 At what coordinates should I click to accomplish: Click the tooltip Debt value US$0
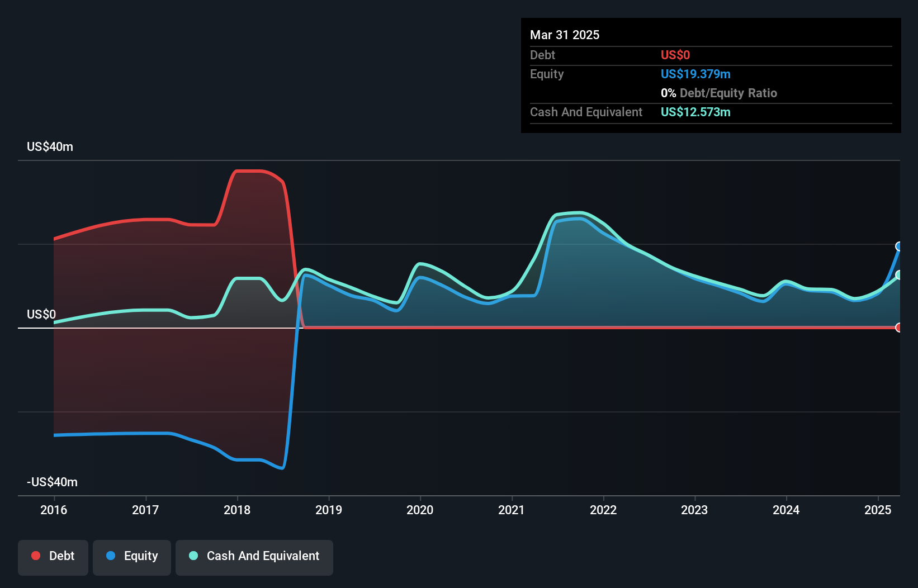pos(675,55)
